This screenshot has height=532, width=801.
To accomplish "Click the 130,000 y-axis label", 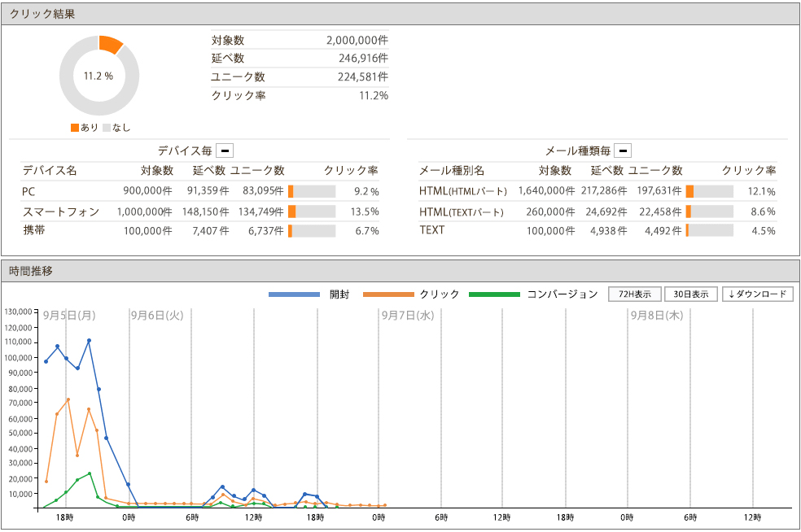I will (19, 312).
